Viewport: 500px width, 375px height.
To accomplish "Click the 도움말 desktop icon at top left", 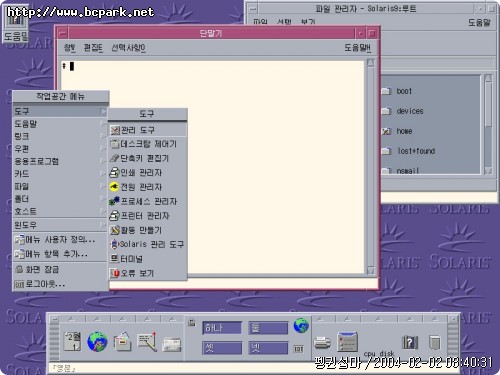I will pos(16,24).
